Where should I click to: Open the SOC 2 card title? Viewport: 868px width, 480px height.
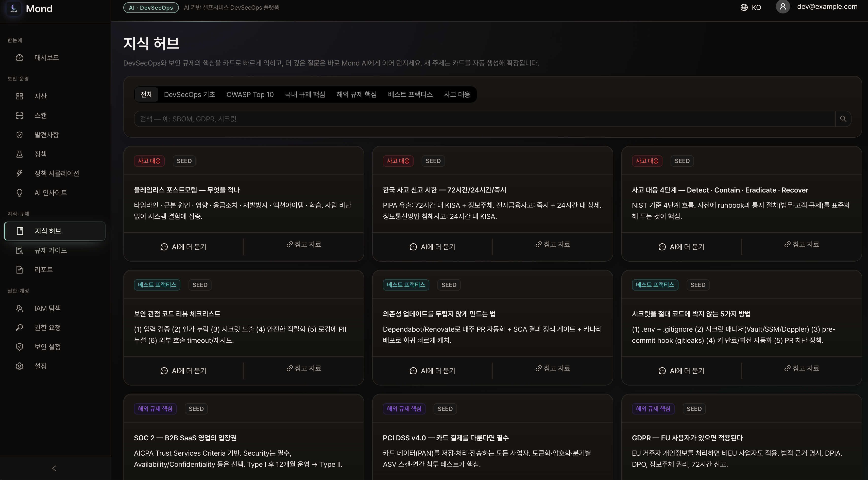pos(185,438)
